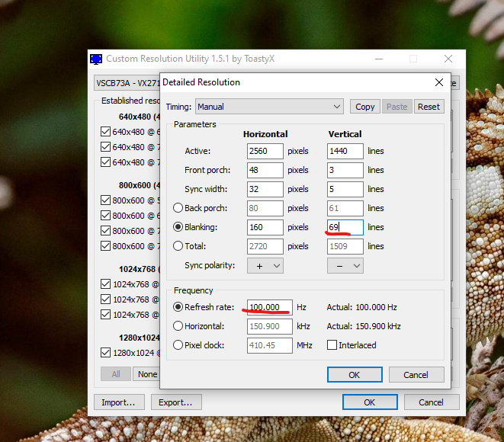Open the Horizontal Sync polarity dropdown
504x442 pixels.
[265, 266]
